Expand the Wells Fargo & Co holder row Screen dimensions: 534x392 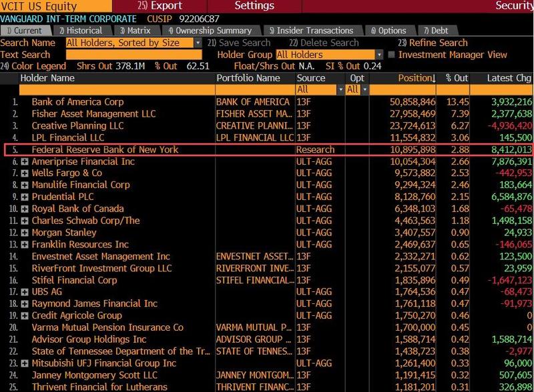[x=25, y=173]
